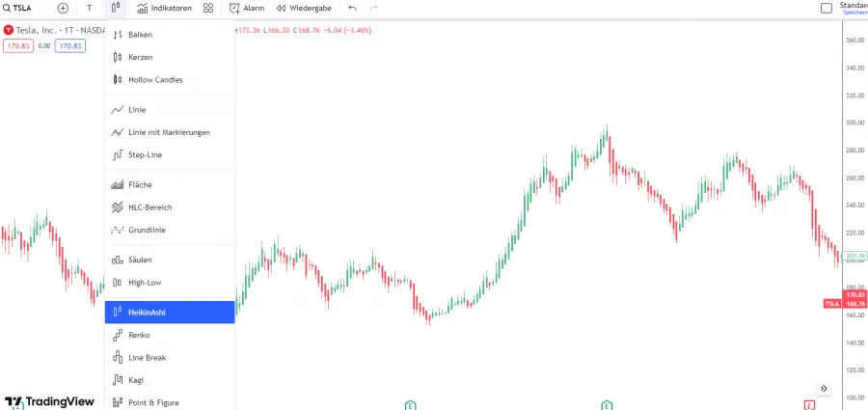
Task: Select High-Low chart type
Action: point(170,283)
